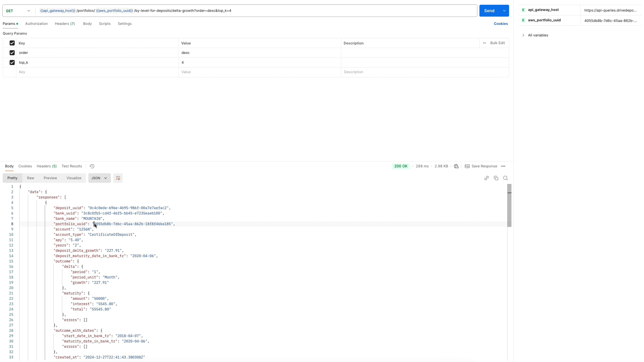Viewport: 644px width, 362px height.
Task: Click the api_gateway_host variable name
Action: pyautogui.click(x=543, y=10)
